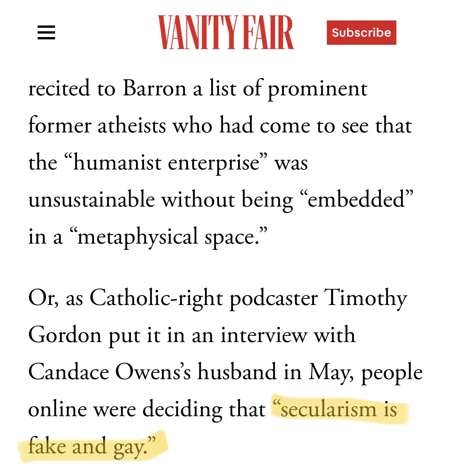Click the name "Barron" in the first paragraph
Image resolution: width=452 pixels, height=476 pixels.
point(155,88)
